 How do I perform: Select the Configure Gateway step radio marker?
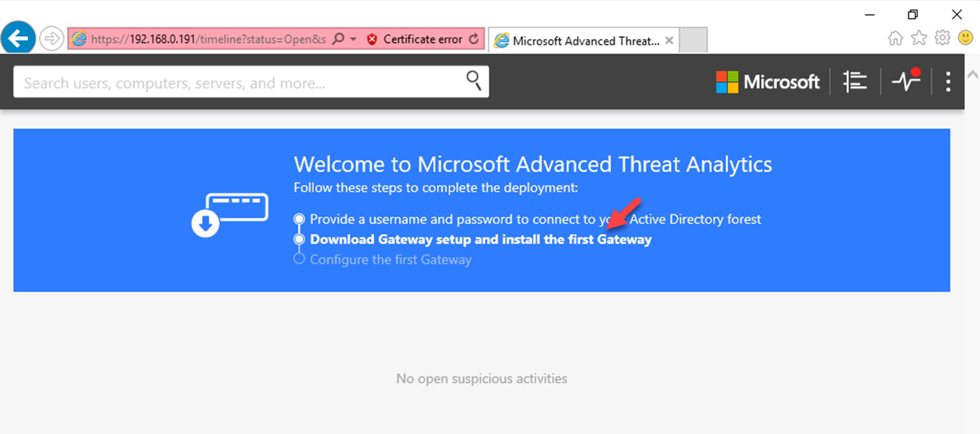(x=299, y=259)
